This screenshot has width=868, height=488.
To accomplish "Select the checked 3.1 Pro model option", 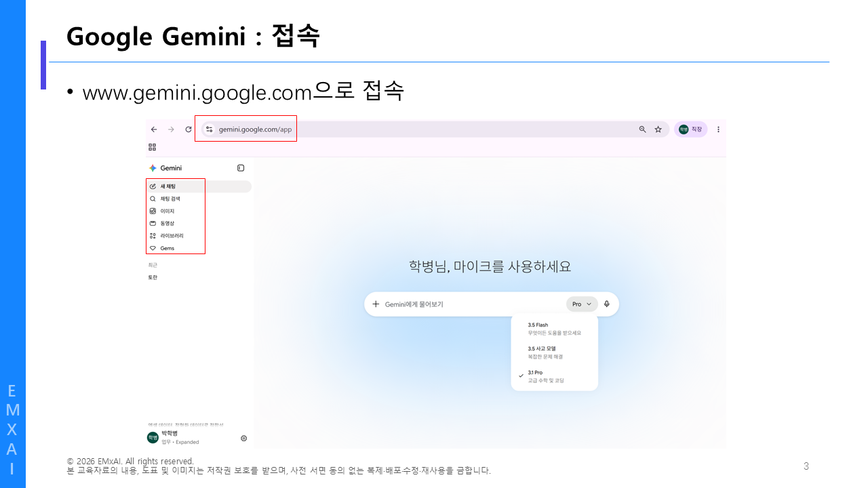I will coord(555,377).
